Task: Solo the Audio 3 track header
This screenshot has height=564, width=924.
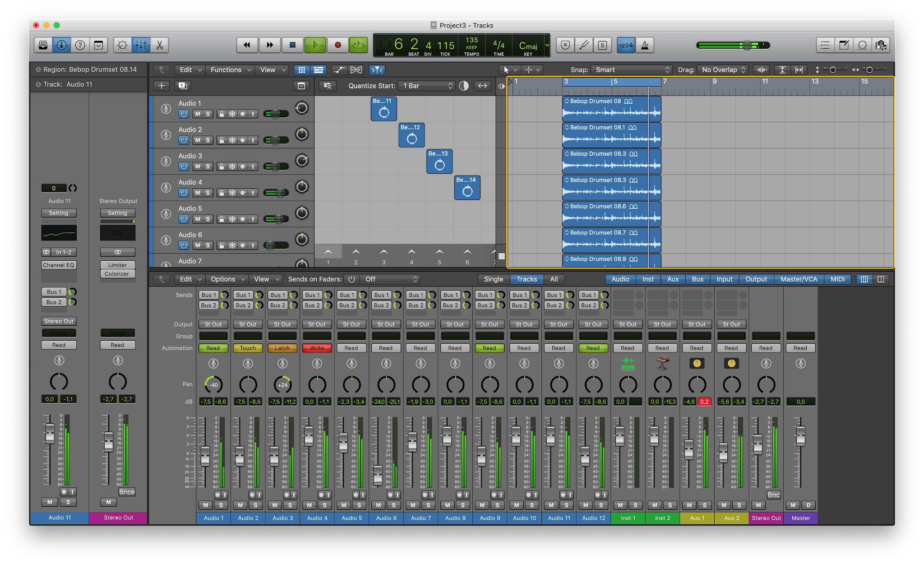Action: tap(208, 166)
